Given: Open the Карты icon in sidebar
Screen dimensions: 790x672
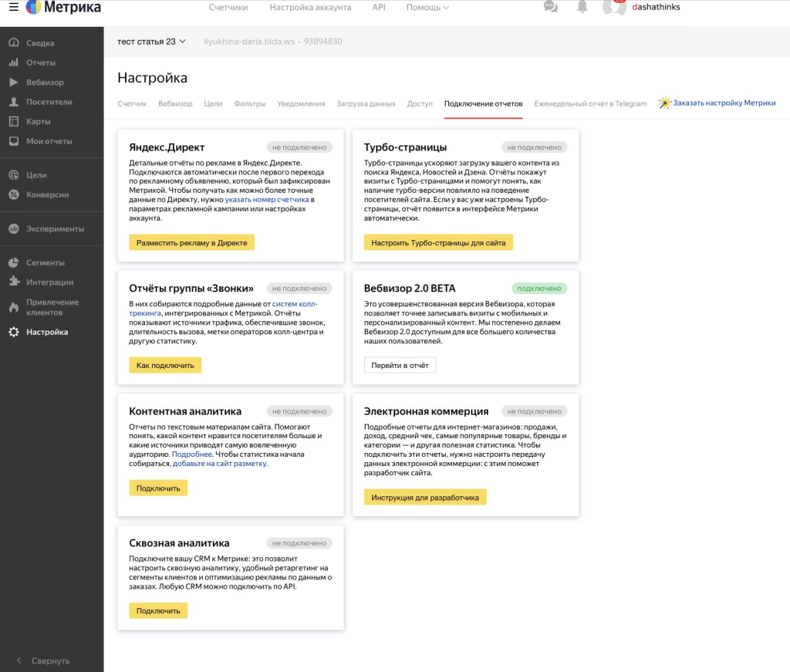Looking at the screenshot, I should [x=13, y=122].
